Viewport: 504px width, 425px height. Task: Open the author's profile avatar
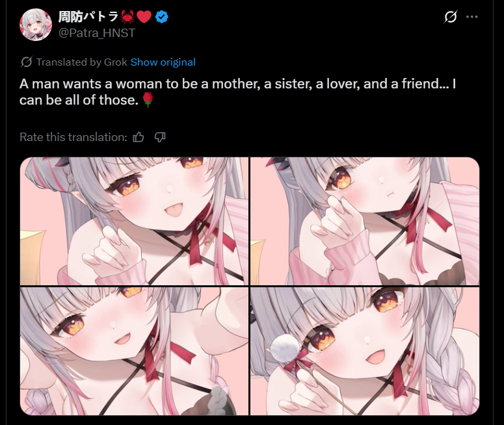36,25
